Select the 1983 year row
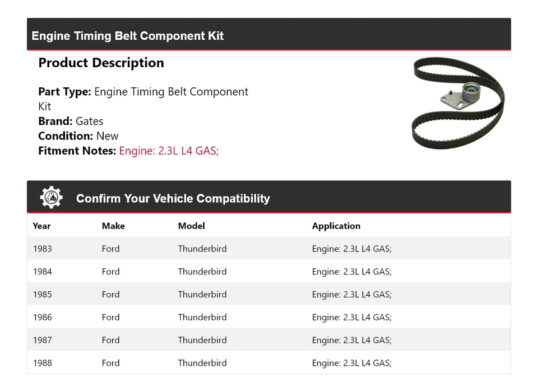 [x=42, y=249]
